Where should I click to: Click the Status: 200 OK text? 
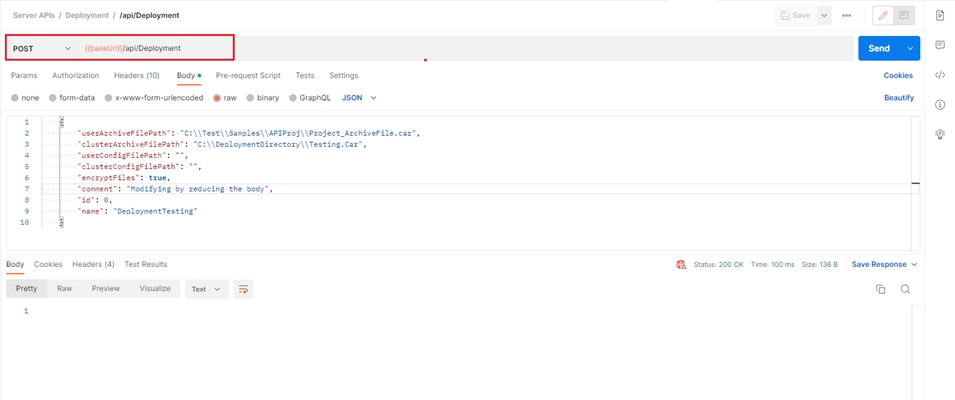tap(719, 264)
